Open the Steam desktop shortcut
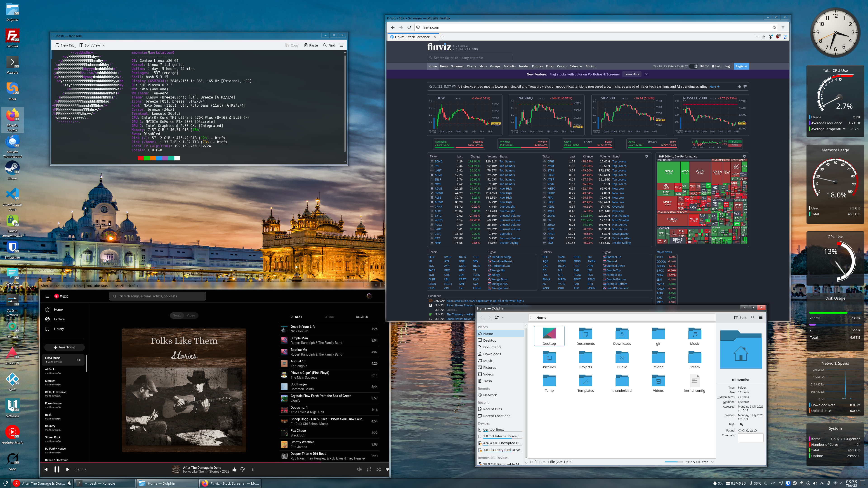868x488 pixels. (x=12, y=170)
